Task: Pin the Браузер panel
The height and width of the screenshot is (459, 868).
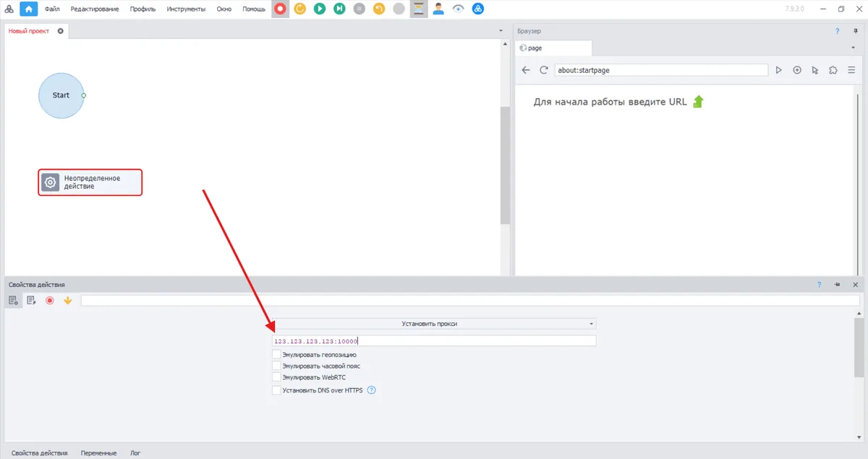Action: [855, 31]
